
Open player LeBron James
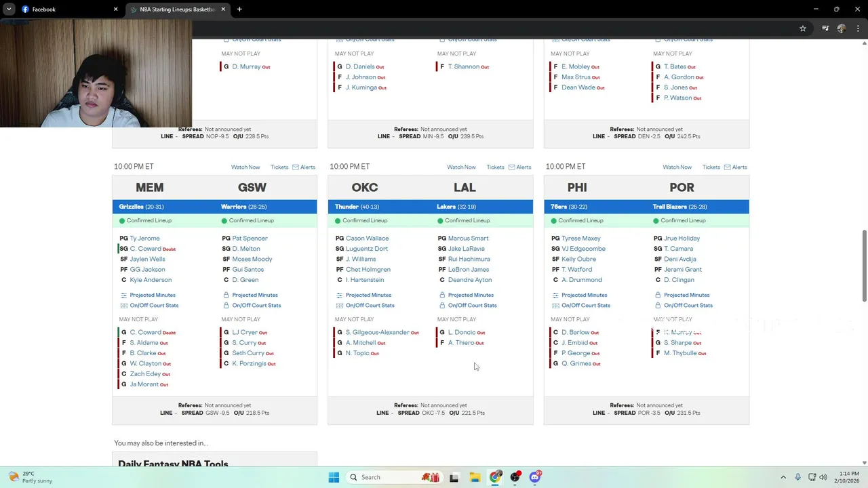[x=469, y=270]
